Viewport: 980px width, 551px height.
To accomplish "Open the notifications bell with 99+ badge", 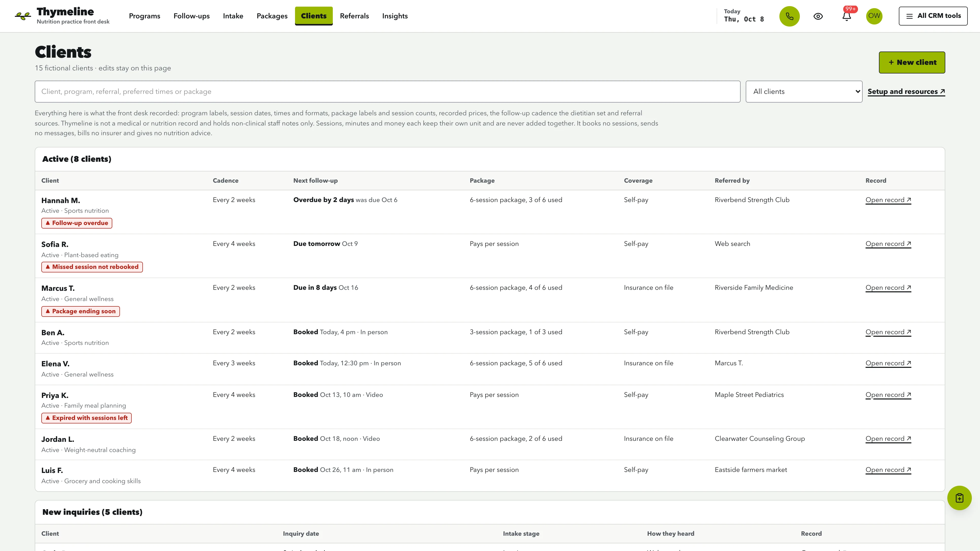I will 847,16.
